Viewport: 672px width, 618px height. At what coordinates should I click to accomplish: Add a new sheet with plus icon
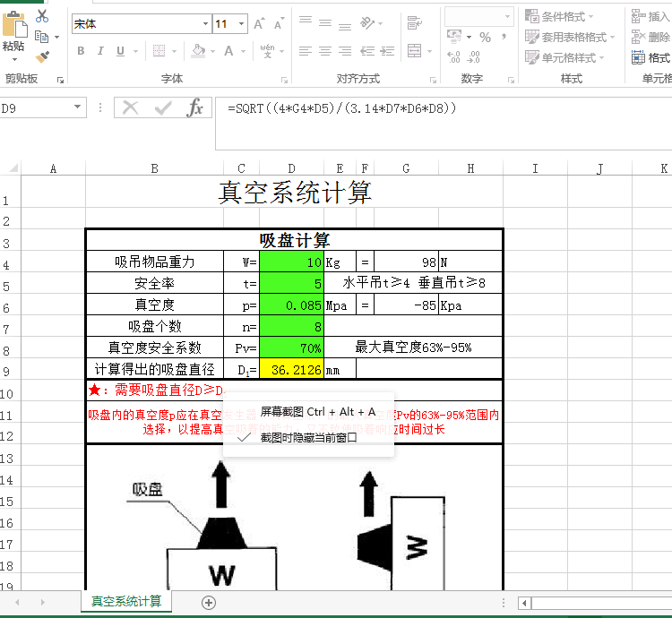click(x=209, y=603)
